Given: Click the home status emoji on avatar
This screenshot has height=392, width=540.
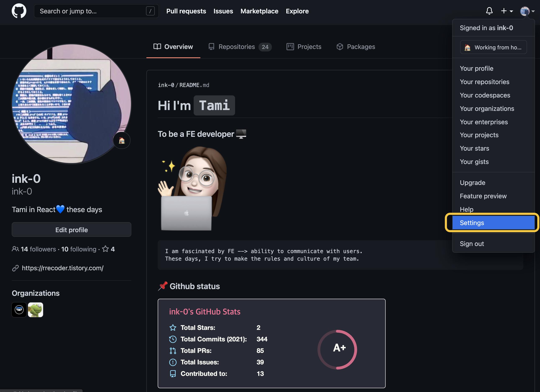Looking at the screenshot, I should [122, 141].
